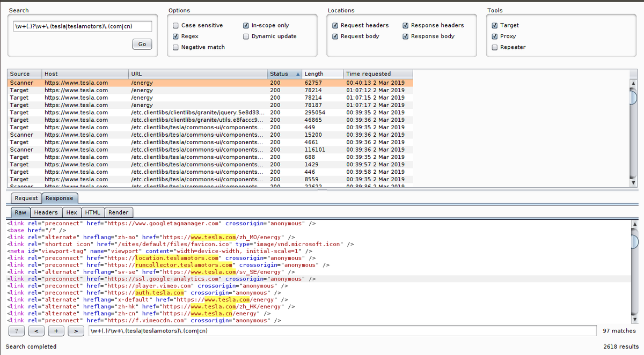Sort results by Source column
The width and height of the screenshot is (644, 355).
(x=25, y=74)
